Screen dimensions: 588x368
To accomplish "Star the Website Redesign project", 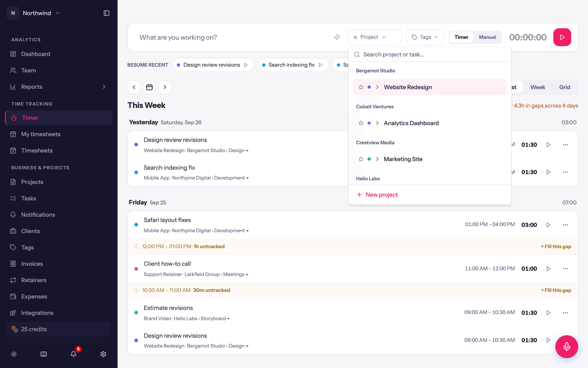I will pyautogui.click(x=361, y=87).
